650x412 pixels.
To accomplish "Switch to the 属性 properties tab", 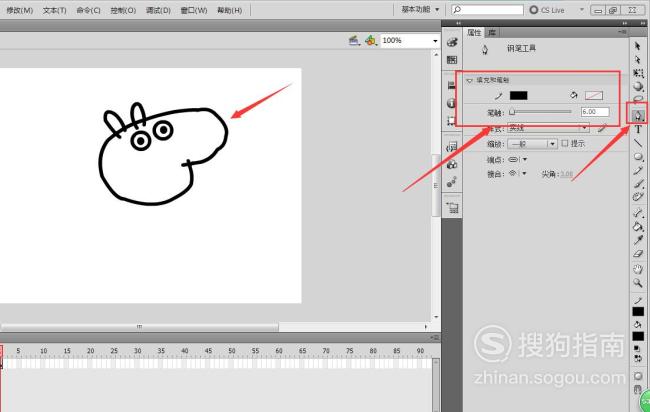I will click(474, 32).
